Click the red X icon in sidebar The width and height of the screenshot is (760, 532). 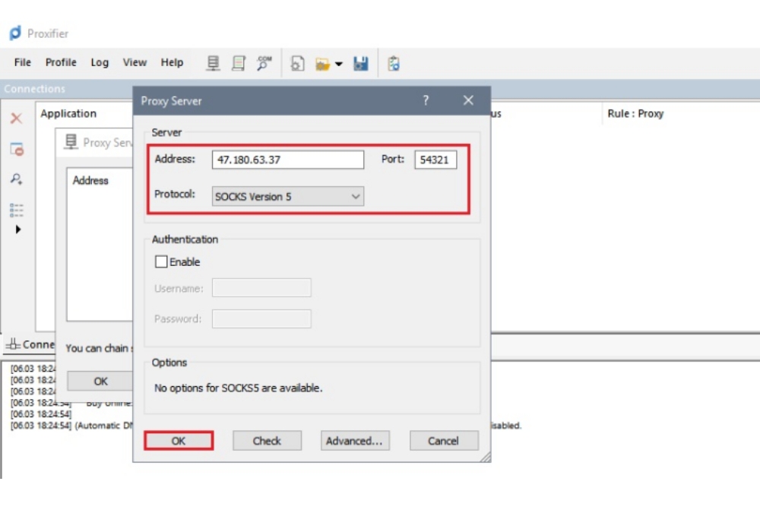coord(17,119)
